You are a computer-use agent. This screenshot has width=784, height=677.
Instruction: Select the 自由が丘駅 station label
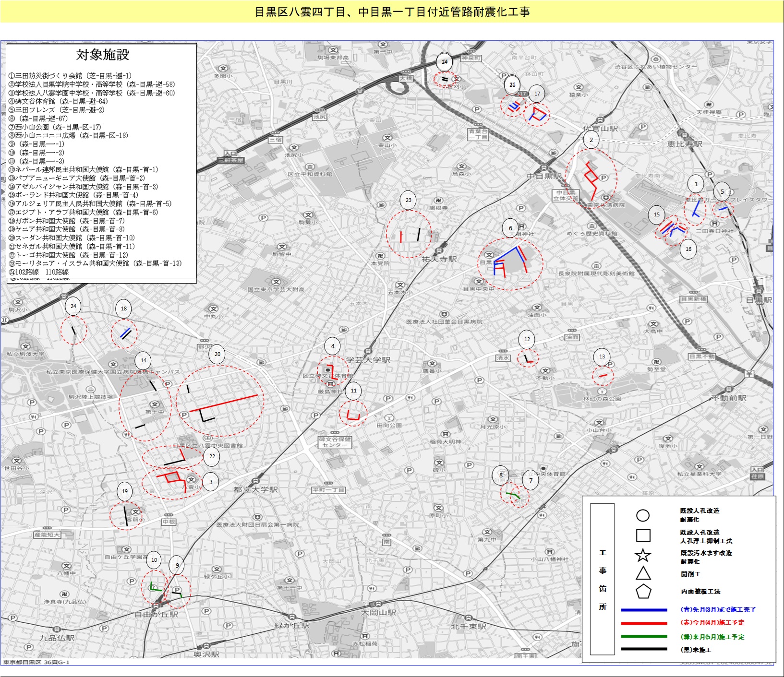(156, 614)
